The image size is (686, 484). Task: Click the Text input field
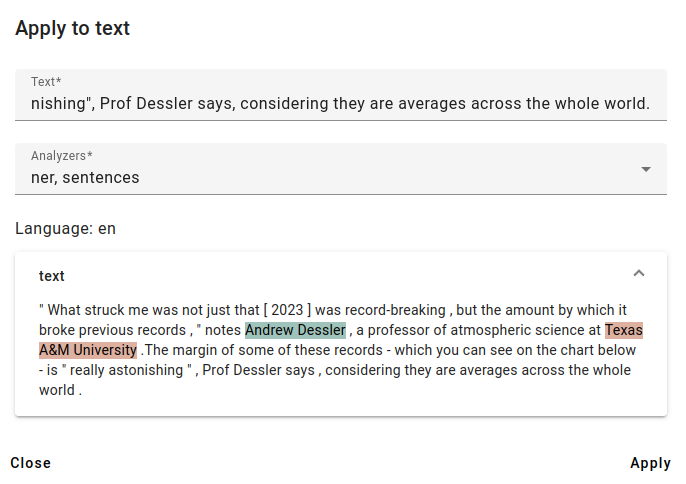coord(341,95)
